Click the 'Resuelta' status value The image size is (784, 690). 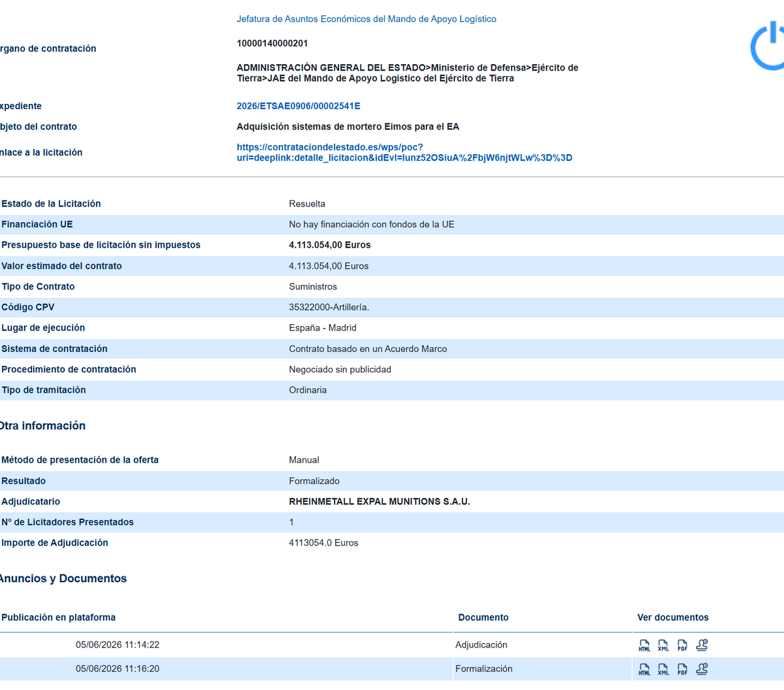[x=307, y=204]
